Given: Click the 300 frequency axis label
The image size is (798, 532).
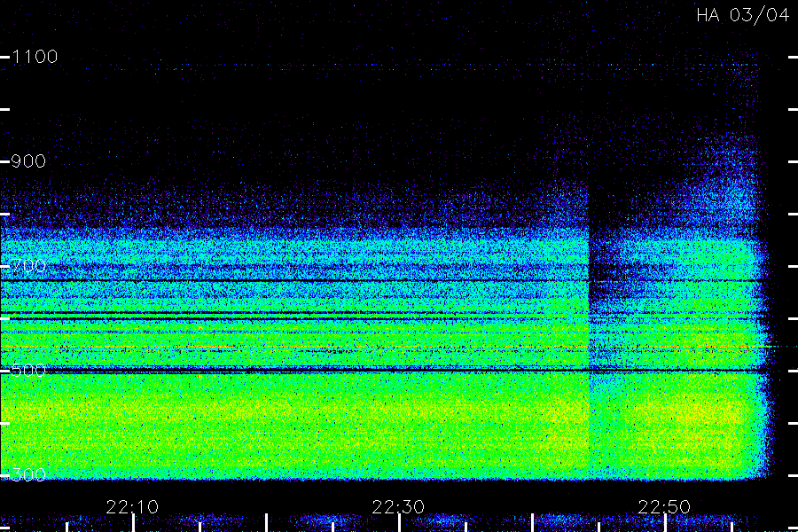Looking at the screenshot, I should pos(28,475).
